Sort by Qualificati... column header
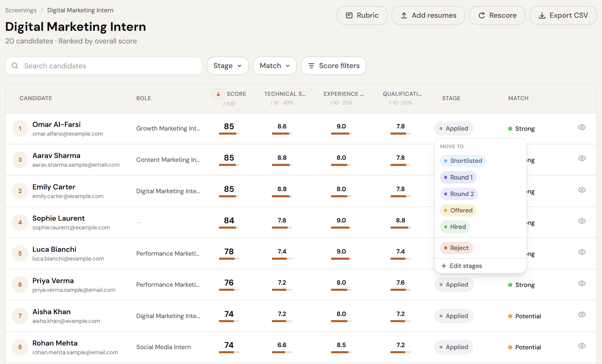Viewport: 602px width, 364px height. click(402, 94)
